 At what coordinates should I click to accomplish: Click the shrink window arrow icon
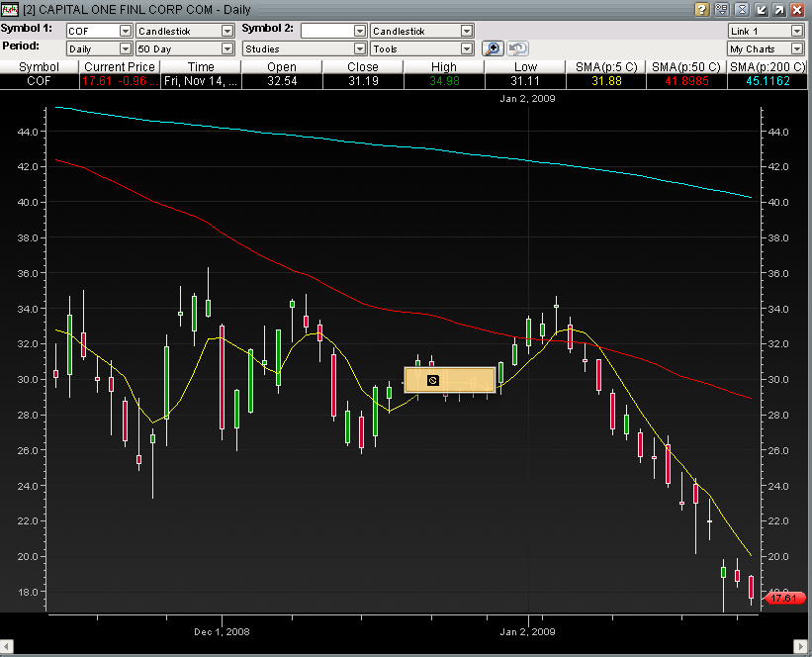coord(760,9)
